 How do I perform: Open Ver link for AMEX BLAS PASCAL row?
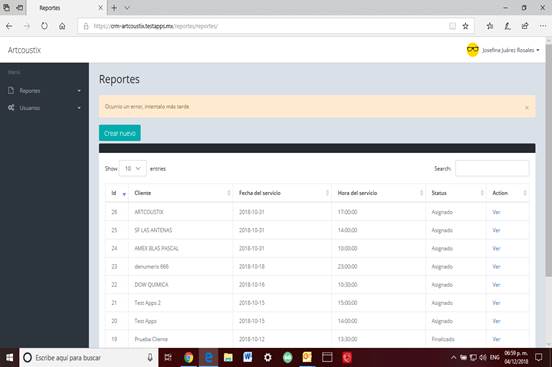tap(496, 248)
